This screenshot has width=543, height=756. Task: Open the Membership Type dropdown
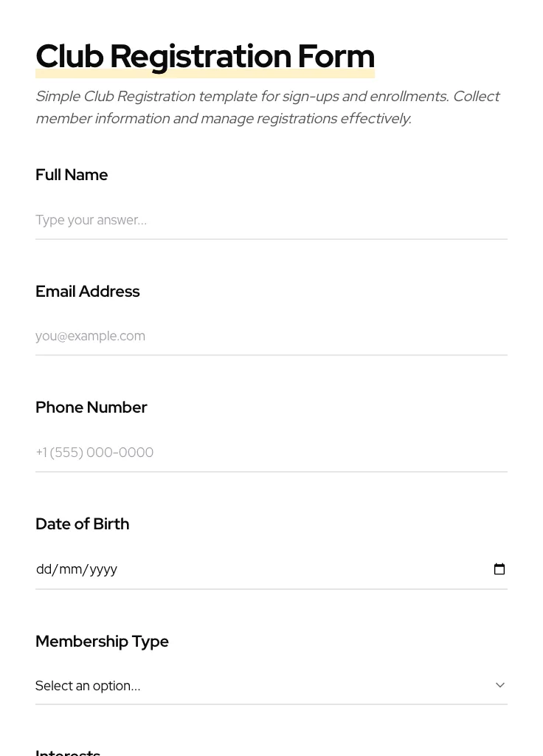point(271,686)
